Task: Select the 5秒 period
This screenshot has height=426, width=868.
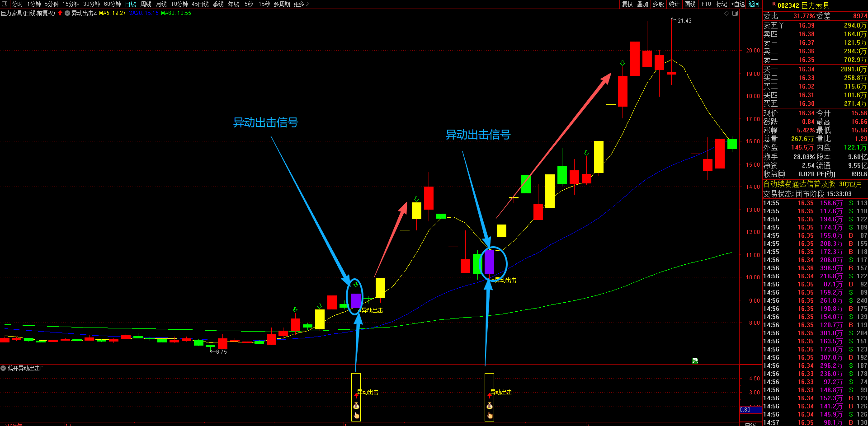Action: pyautogui.click(x=249, y=4)
